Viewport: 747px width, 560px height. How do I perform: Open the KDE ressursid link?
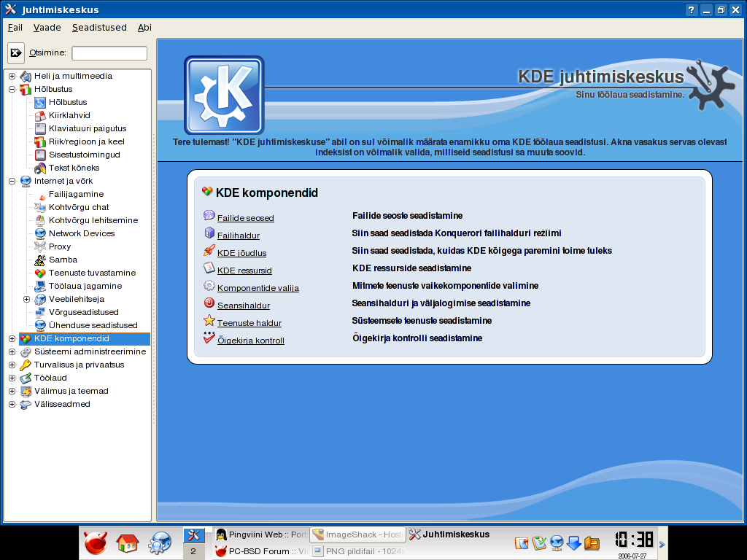244,271
